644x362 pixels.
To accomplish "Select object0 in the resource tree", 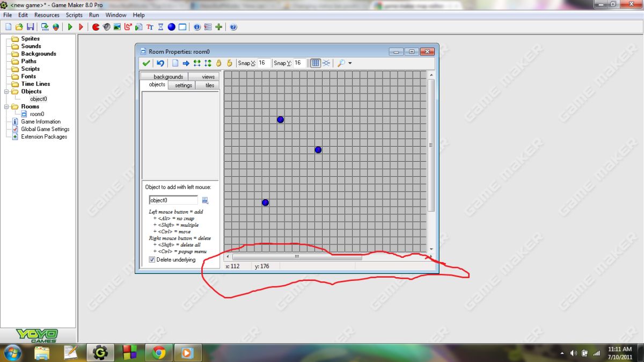I will 38,99.
